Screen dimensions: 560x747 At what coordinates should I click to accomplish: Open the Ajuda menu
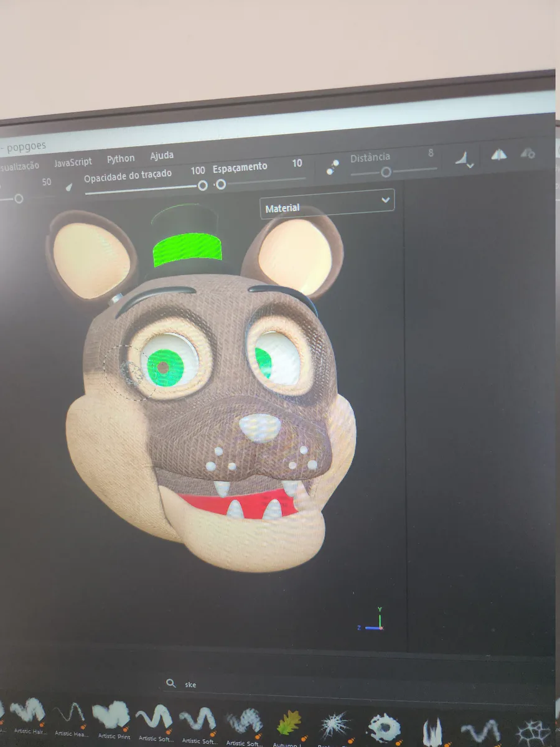[x=162, y=156]
